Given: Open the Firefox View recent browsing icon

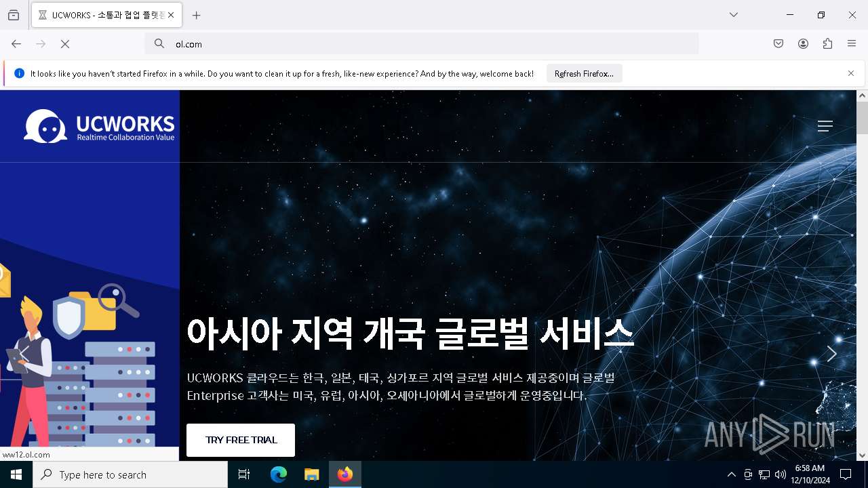Looking at the screenshot, I should [x=14, y=15].
